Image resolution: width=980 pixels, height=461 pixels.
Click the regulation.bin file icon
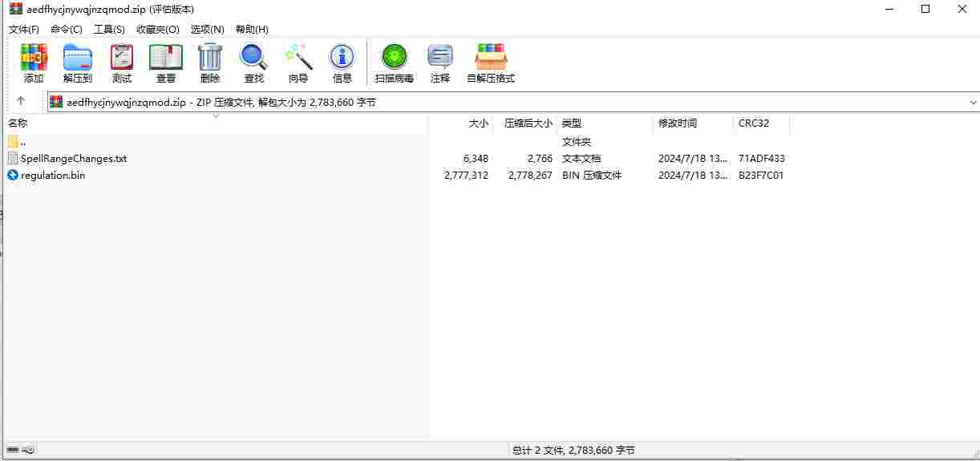click(x=13, y=175)
